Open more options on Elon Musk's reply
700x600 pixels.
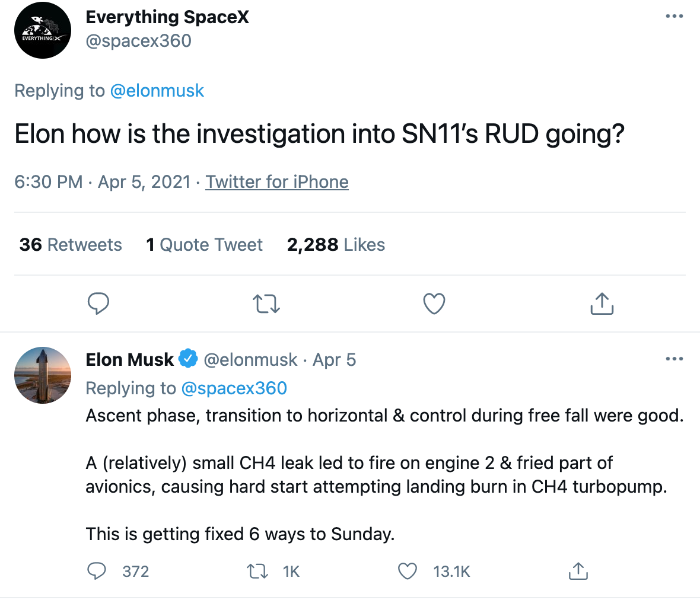click(x=674, y=359)
